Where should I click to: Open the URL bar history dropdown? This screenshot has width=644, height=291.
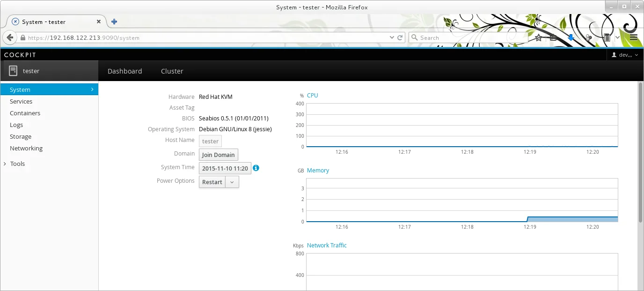(392, 37)
